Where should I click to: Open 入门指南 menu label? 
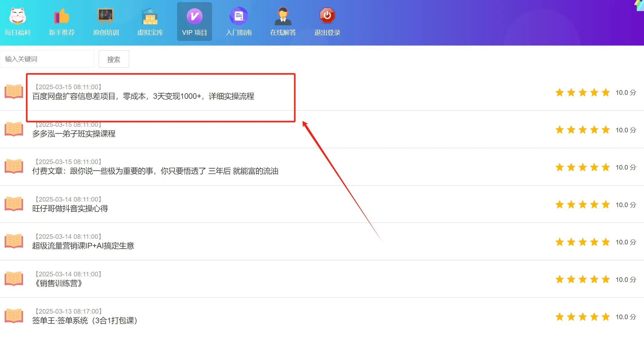(239, 33)
